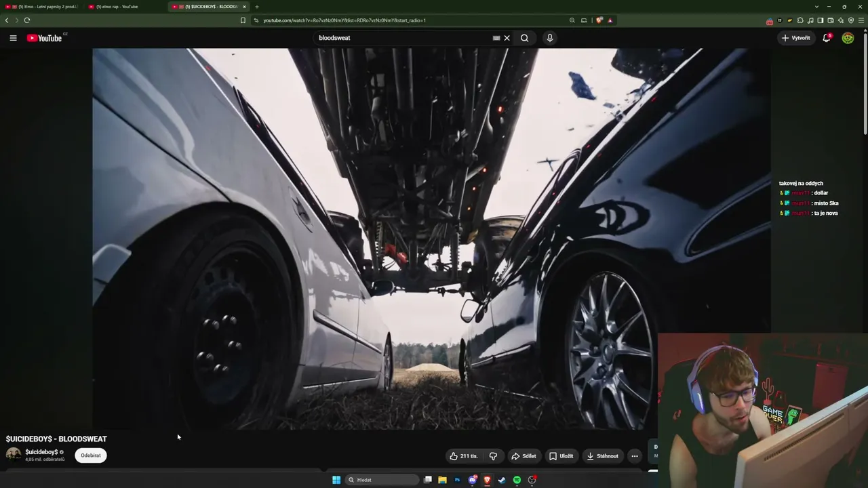Switch to the elmo rap - YouTube tab
This screenshot has height=488, width=868.
click(125, 7)
